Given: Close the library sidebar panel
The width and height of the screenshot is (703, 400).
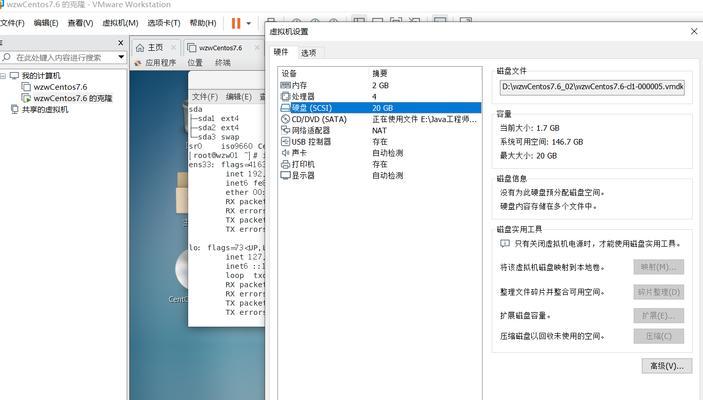Looking at the screenshot, I should [121, 43].
